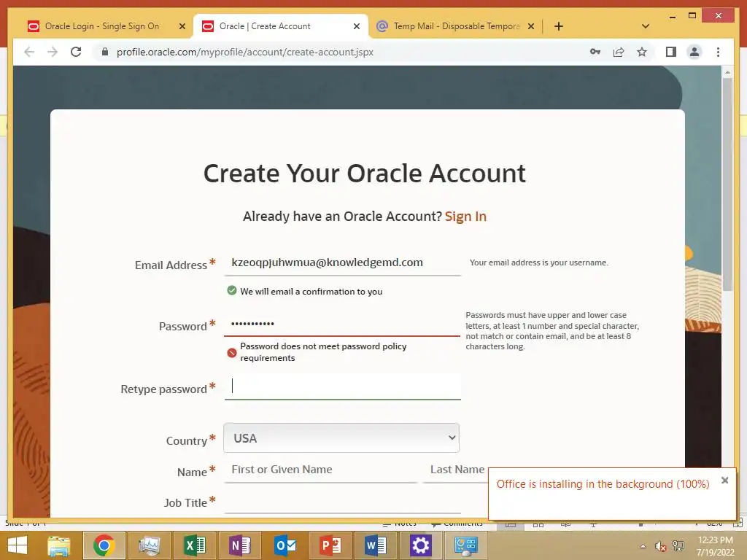Toggle the browser side panel icon
Viewport: 747px width, 560px height.
(671, 52)
